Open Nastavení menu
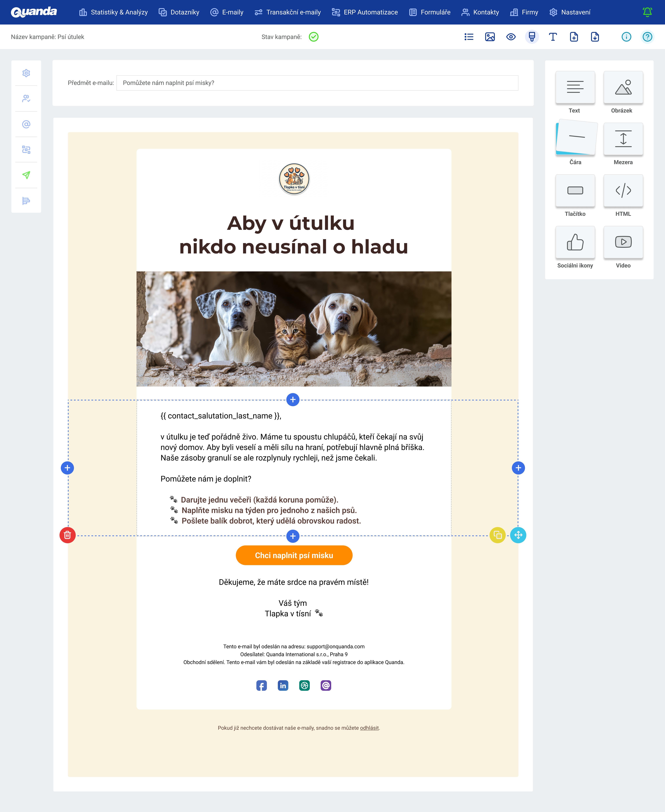Image resolution: width=665 pixels, height=812 pixels. pos(570,12)
